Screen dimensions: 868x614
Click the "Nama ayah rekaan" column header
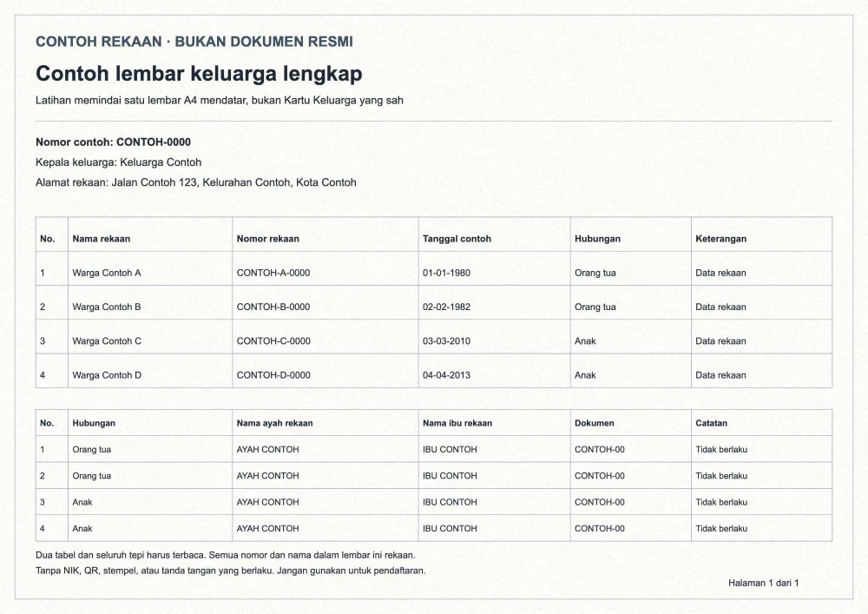pyautogui.click(x=274, y=423)
